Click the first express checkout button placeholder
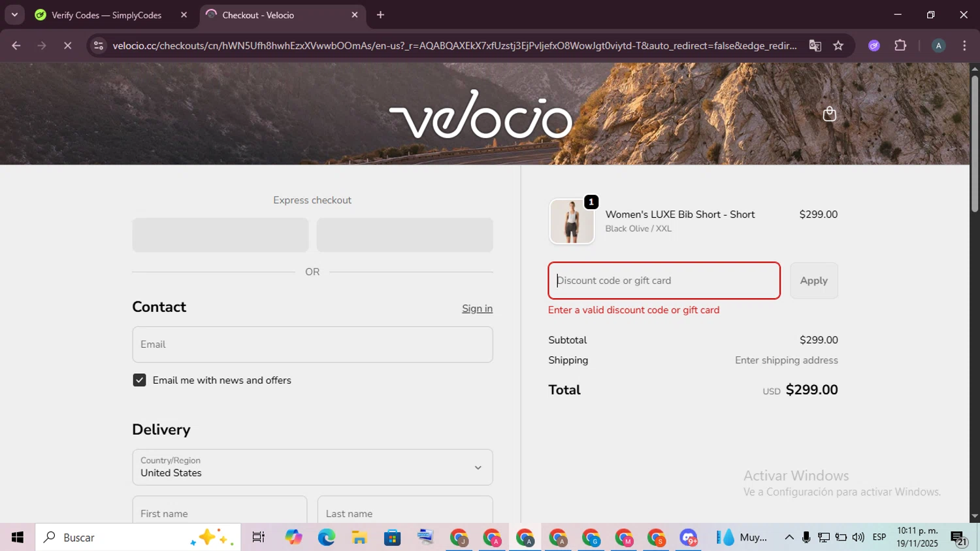 coord(220,235)
